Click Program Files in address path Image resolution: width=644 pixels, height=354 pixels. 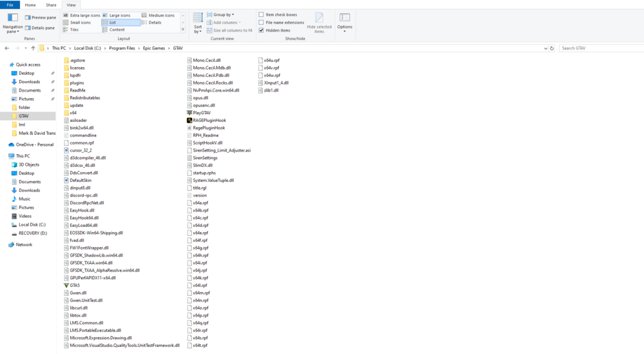tap(122, 48)
